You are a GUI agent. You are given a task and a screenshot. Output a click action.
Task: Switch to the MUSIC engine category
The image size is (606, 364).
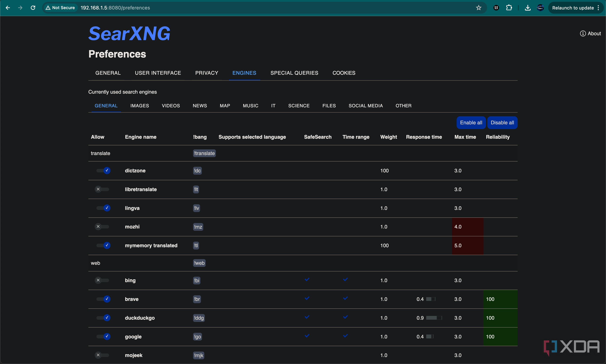[x=251, y=106]
